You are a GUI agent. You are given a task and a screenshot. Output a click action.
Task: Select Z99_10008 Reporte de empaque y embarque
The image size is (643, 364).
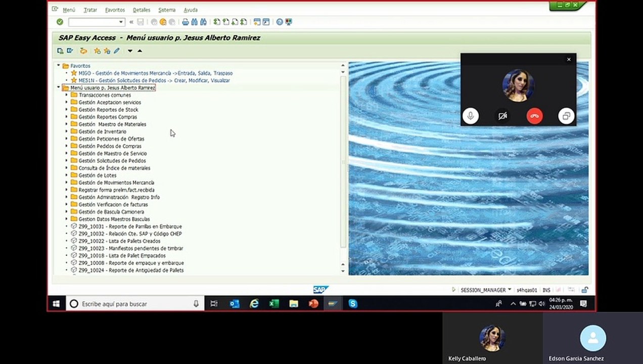point(131,263)
